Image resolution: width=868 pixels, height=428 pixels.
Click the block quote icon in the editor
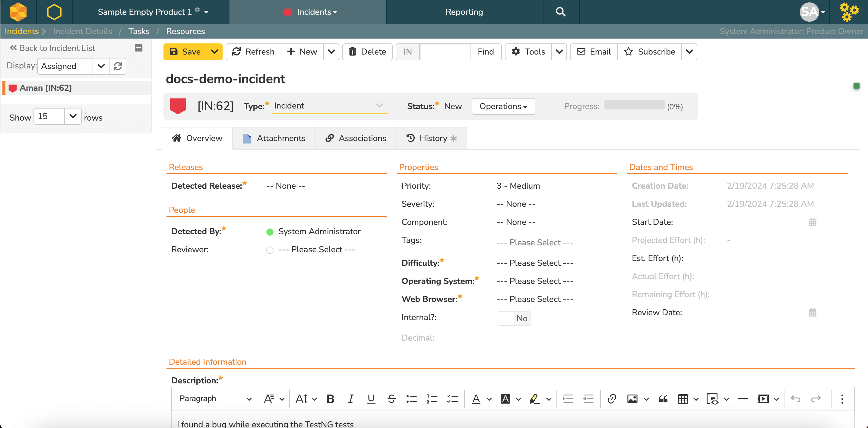[x=663, y=399]
